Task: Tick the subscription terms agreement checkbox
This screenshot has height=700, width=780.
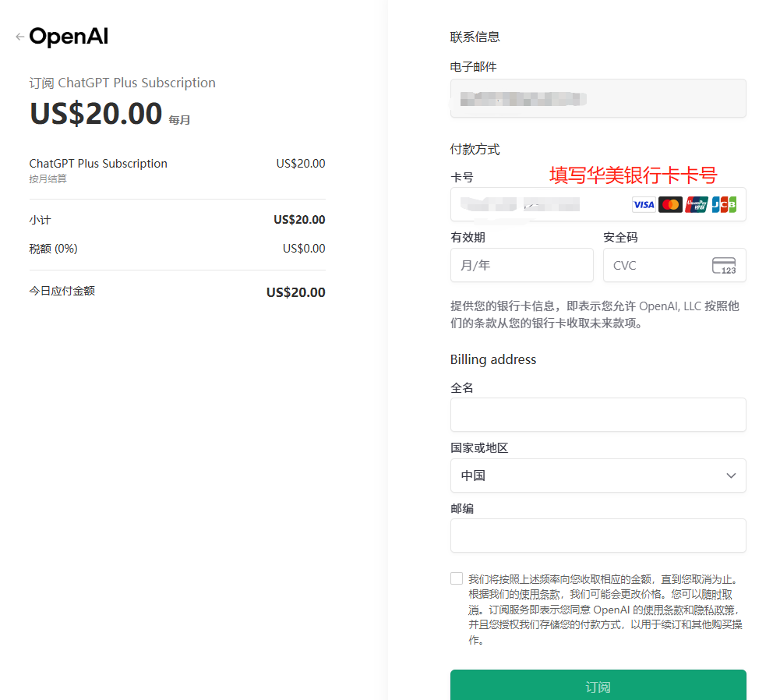Action: [456, 578]
